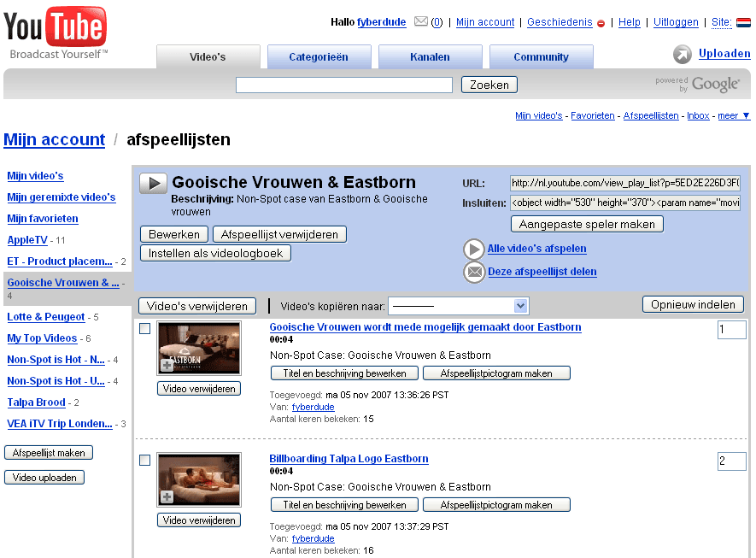756x558 pixels.
Task: Open Inbox in top submenu
Action: pyautogui.click(x=698, y=115)
